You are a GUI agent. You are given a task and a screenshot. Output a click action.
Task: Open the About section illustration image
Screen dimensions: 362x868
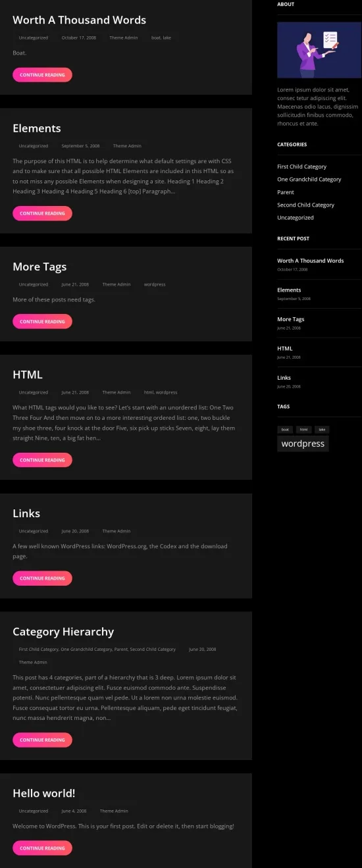tap(319, 51)
